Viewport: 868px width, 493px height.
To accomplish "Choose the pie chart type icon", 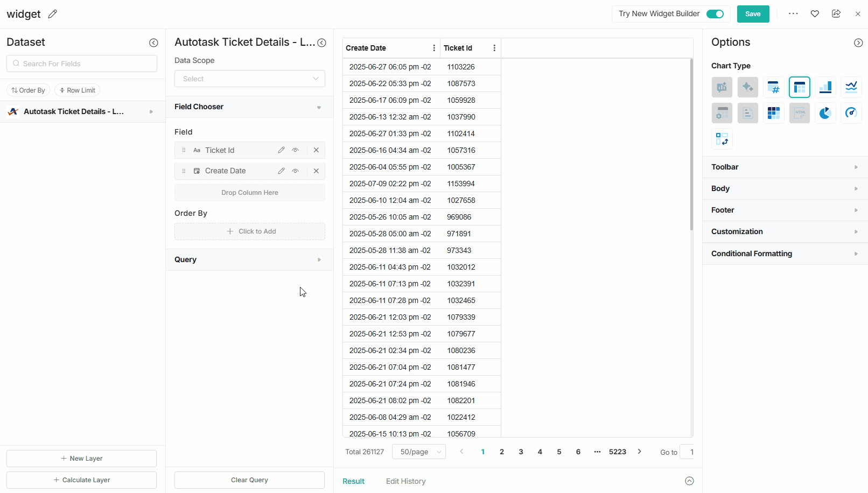I will 825,113.
